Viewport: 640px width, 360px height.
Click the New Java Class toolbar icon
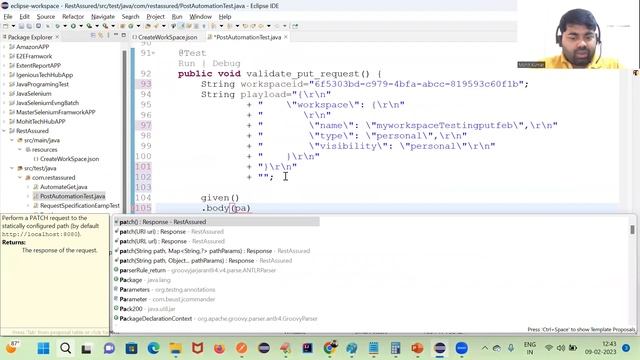click(131, 26)
